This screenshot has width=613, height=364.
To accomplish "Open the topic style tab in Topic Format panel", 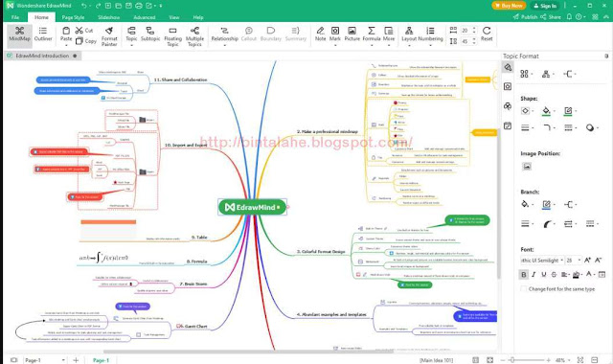I will click(508, 67).
